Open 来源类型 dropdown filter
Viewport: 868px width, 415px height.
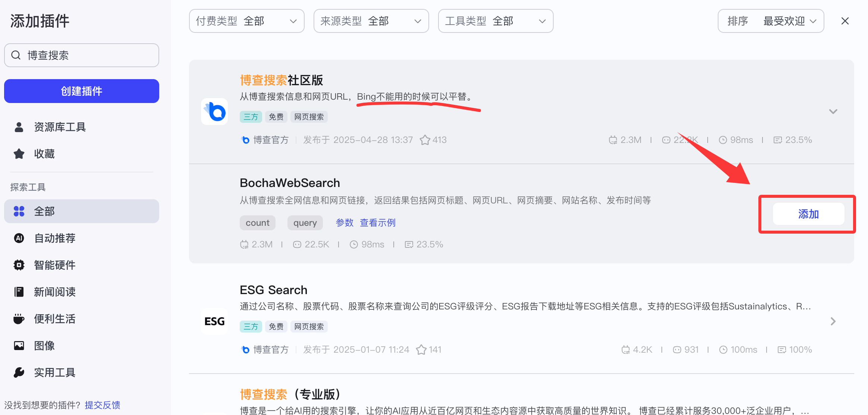pos(371,21)
